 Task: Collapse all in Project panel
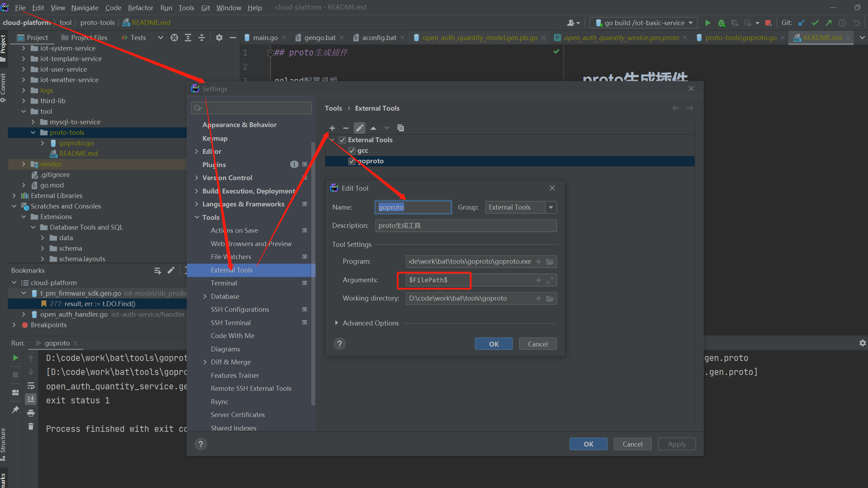[x=202, y=38]
